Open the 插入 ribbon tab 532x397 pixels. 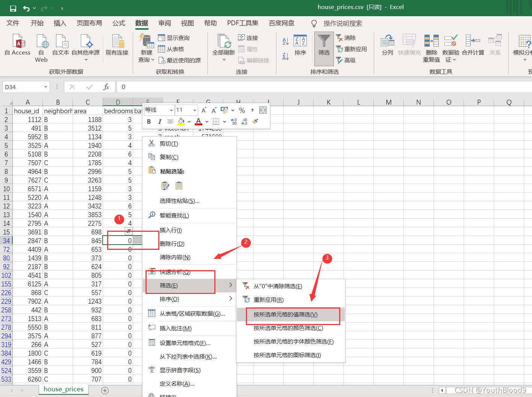tap(60, 23)
